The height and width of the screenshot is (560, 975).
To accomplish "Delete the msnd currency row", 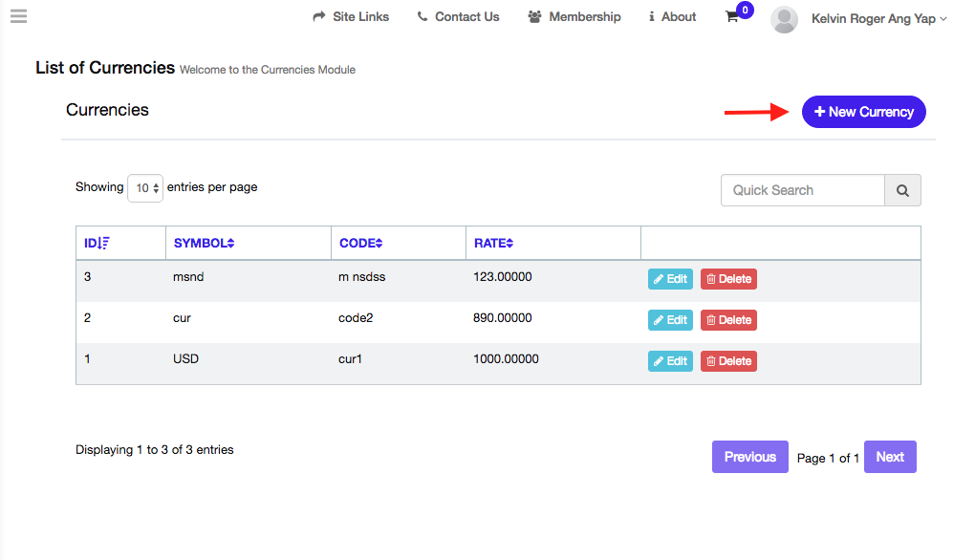I will point(728,279).
